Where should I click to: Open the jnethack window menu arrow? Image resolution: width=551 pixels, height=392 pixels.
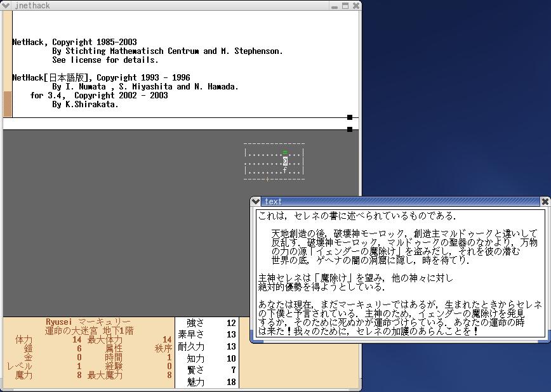click(6, 5)
